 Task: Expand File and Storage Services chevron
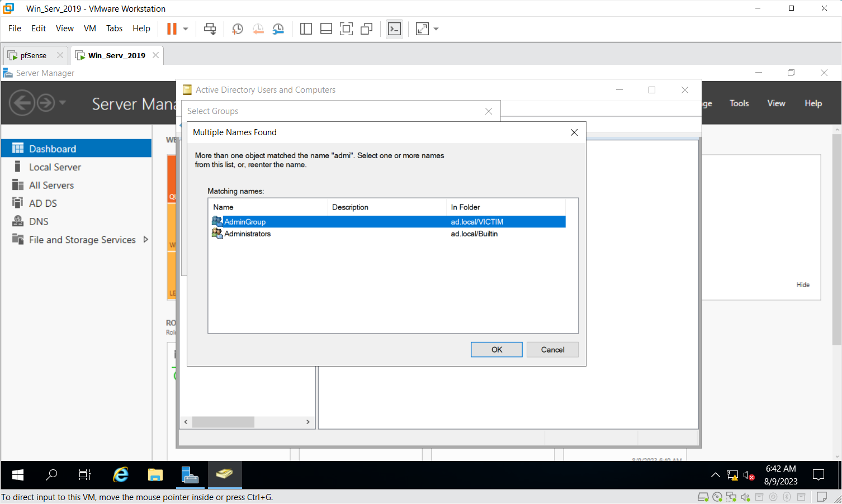[x=146, y=239]
